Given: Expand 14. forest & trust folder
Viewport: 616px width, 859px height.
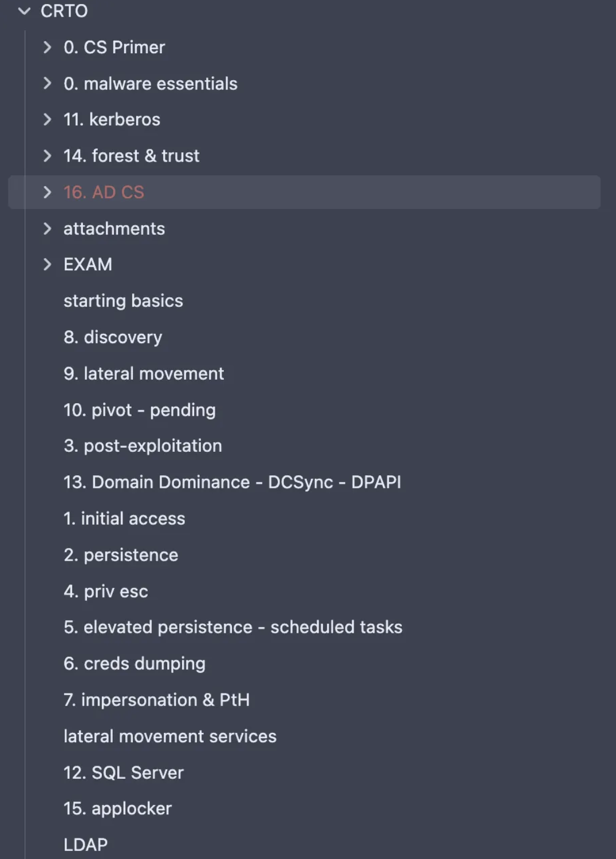Looking at the screenshot, I should pyautogui.click(x=48, y=156).
